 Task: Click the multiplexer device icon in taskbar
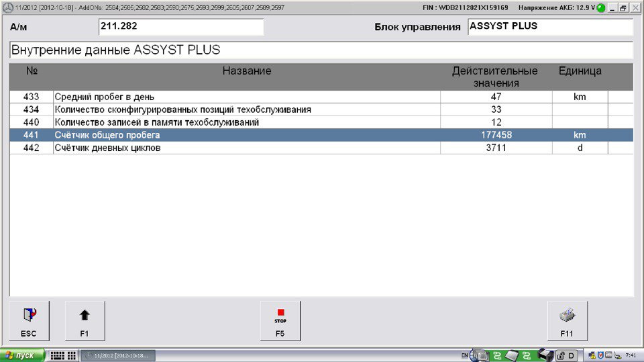click(x=546, y=355)
